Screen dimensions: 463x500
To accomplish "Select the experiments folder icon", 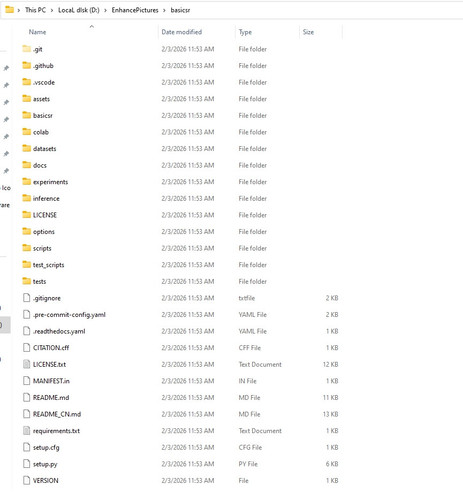I will [x=27, y=182].
